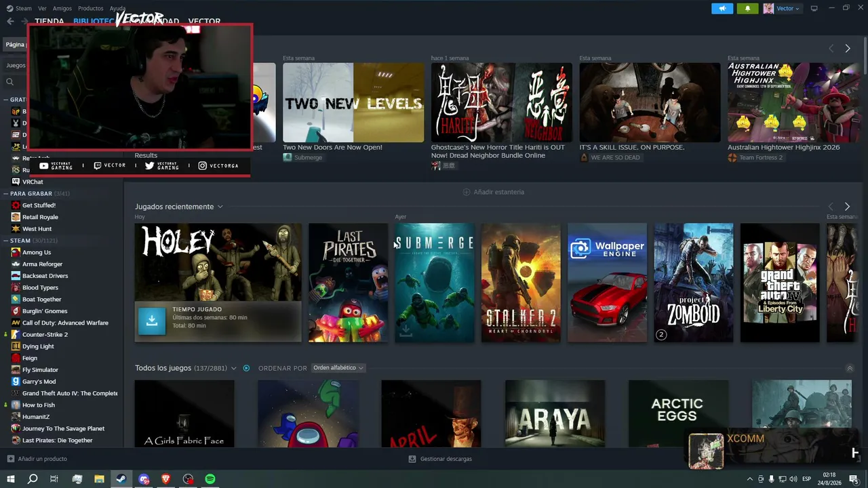
Task: Click the Holey download arrow button
Action: [152, 321]
